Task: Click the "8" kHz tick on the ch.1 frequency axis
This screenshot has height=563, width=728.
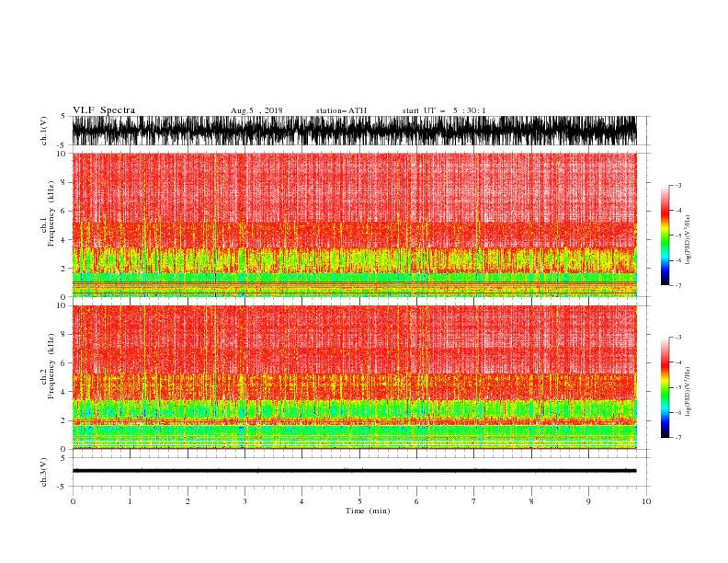Action: click(x=64, y=182)
